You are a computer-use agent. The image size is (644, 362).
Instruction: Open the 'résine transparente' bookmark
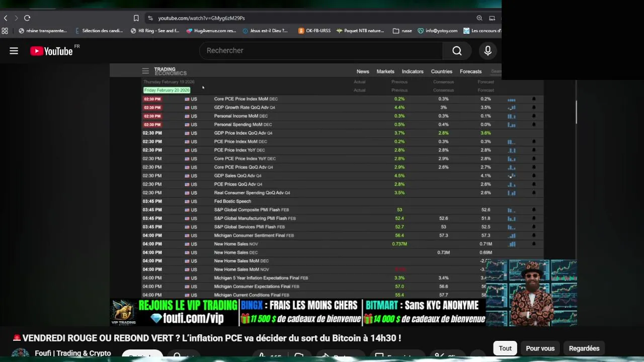tap(42, 31)
